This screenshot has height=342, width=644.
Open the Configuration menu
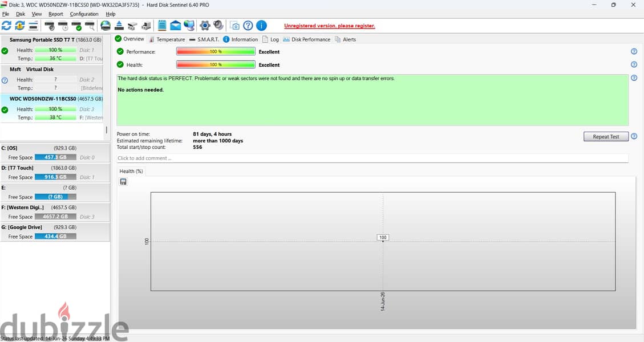(x=84, y=14)
